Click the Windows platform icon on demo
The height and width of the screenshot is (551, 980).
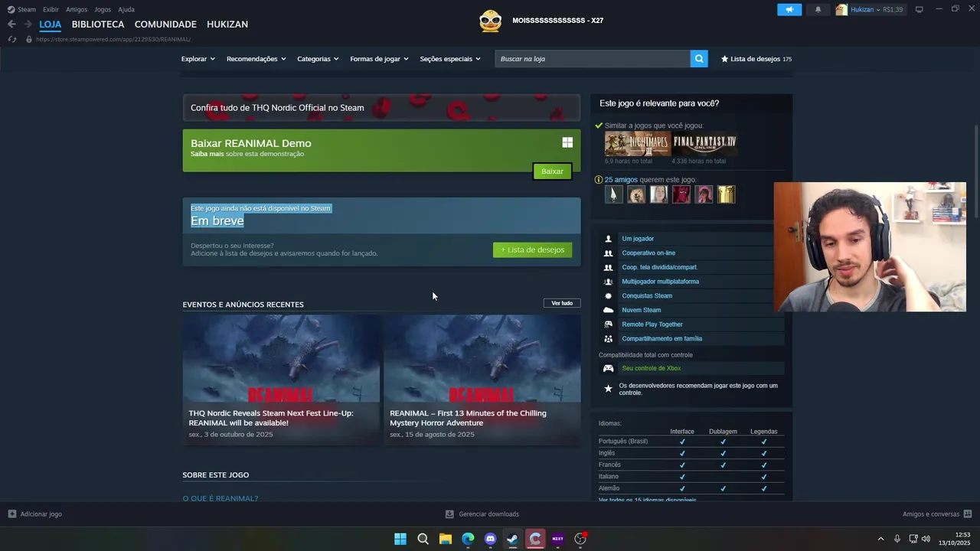pyautogui.click(x=567, y=142)
